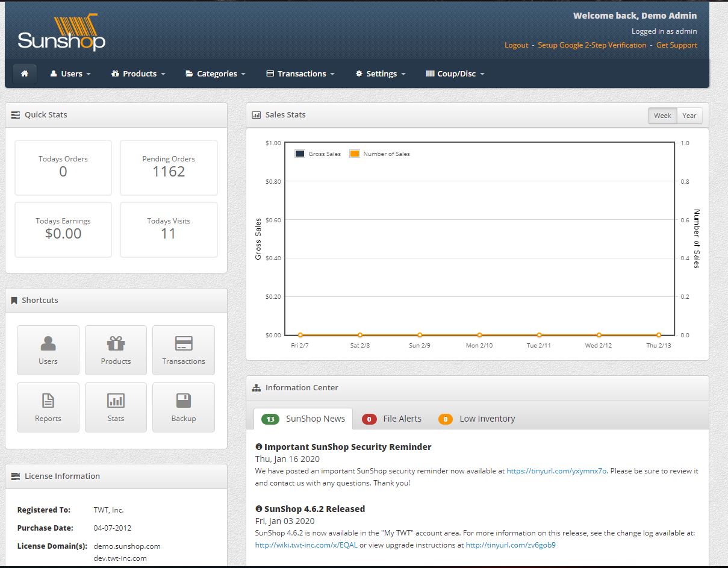Screen dimensions: 728x568
Task: Click the Important SunShop Security Reminder headline
Action: [348, 447]
